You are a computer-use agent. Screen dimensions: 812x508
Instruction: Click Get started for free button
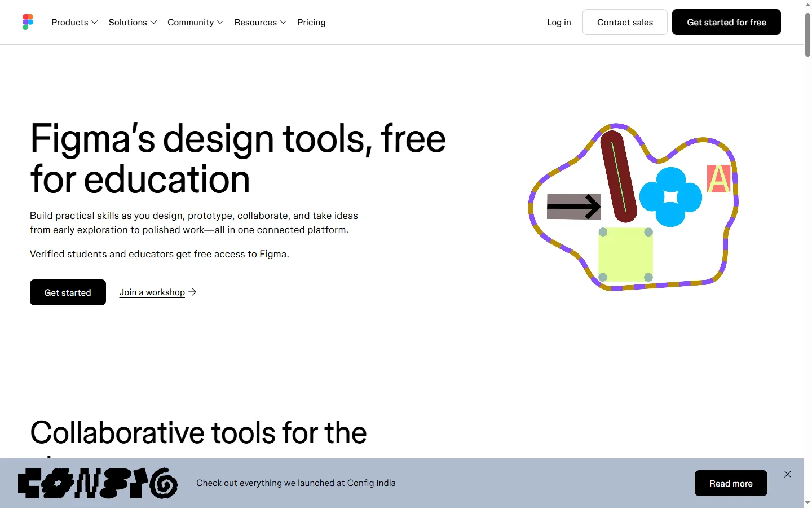(726, 22)
